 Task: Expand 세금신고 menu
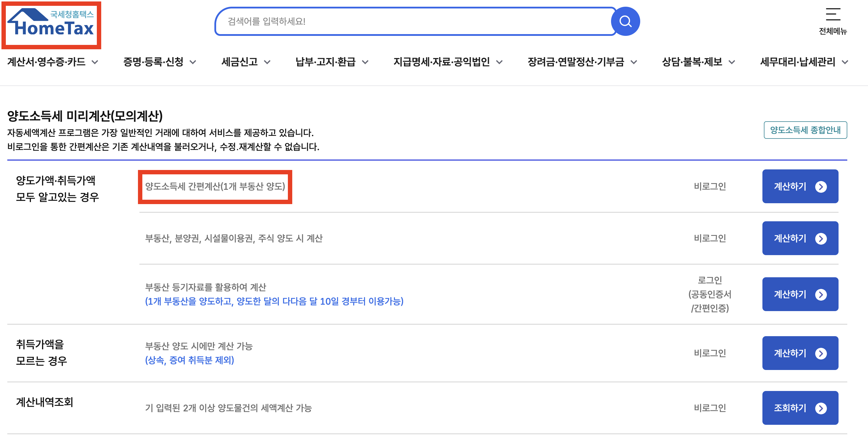(246, 62)
